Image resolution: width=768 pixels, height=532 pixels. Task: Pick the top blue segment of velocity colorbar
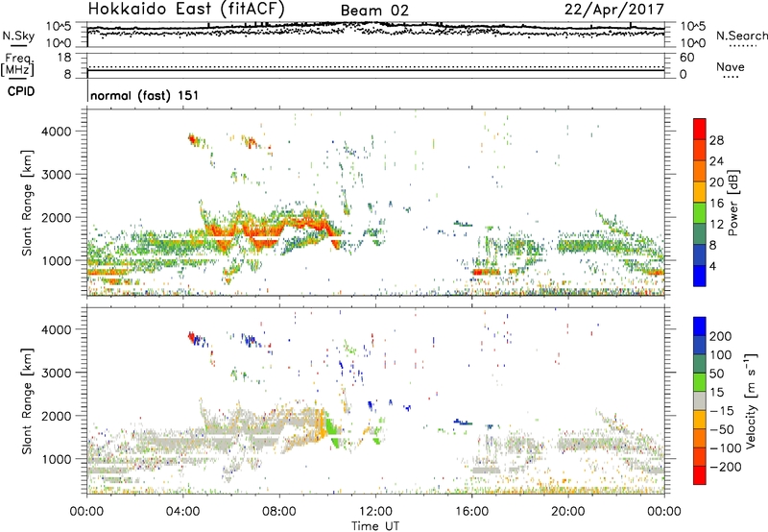click(700, 326)
